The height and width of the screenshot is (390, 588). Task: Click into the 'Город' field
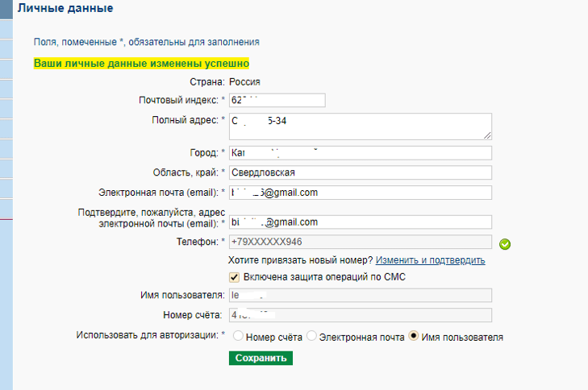(360, 153)
